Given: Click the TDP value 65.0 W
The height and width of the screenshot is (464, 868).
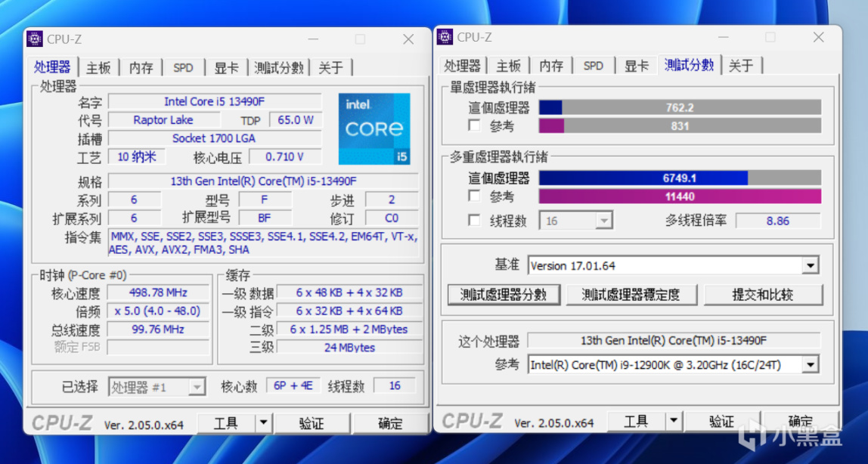Looking at the screenshot, I should (x=295, y=119).
